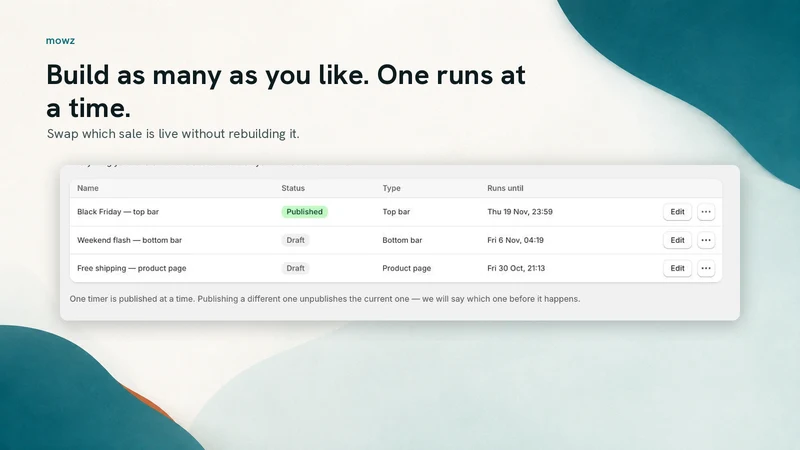This screenshot has width=800, height=450.
Task: Click the Runs until column header
Action: [505, 188]
